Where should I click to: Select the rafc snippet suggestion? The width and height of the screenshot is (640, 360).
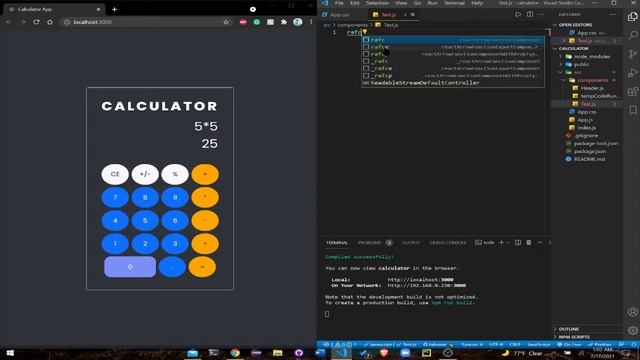[x=453, y=40]
